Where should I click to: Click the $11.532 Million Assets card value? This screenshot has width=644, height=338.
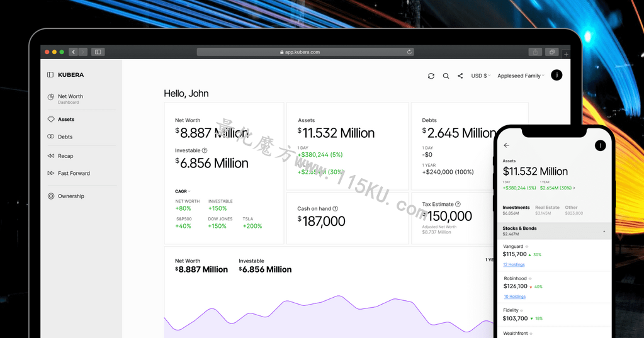(x=336, y=133)
